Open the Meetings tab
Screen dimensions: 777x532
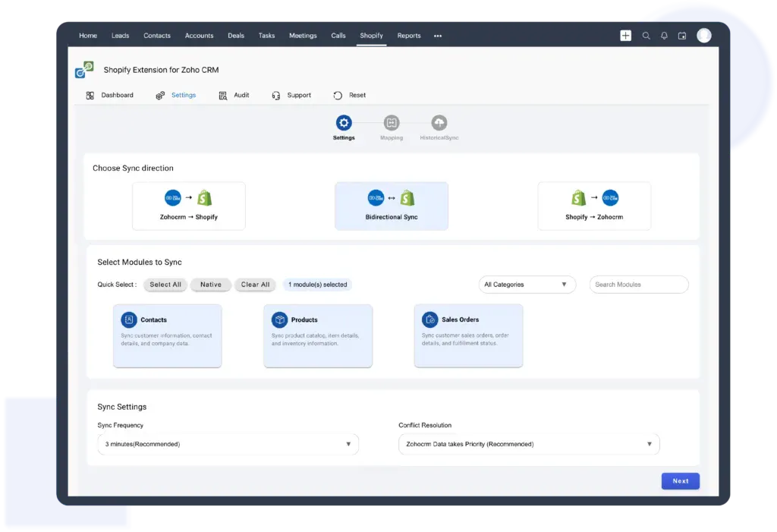click(x=303, y=36)
